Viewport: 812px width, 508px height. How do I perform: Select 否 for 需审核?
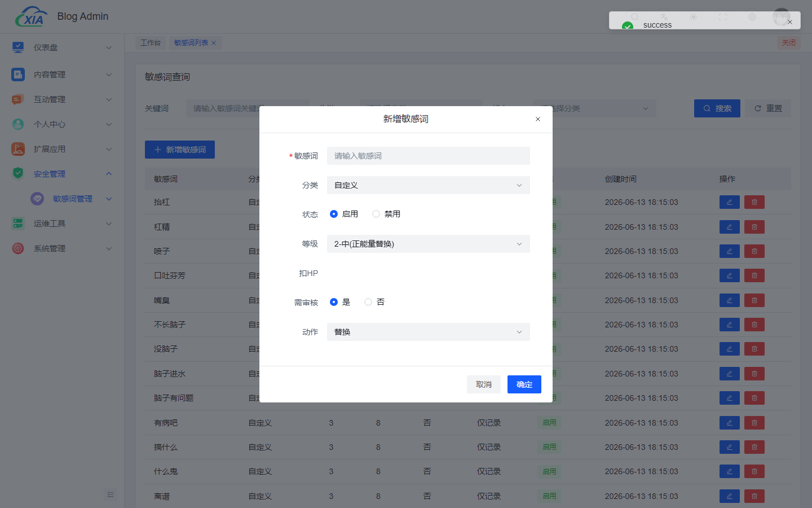(368, 302)
